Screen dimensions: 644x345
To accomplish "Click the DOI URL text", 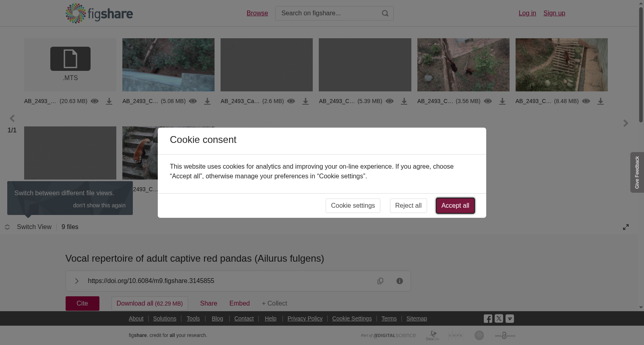I will pyautogui.click(x=151, y=281).
